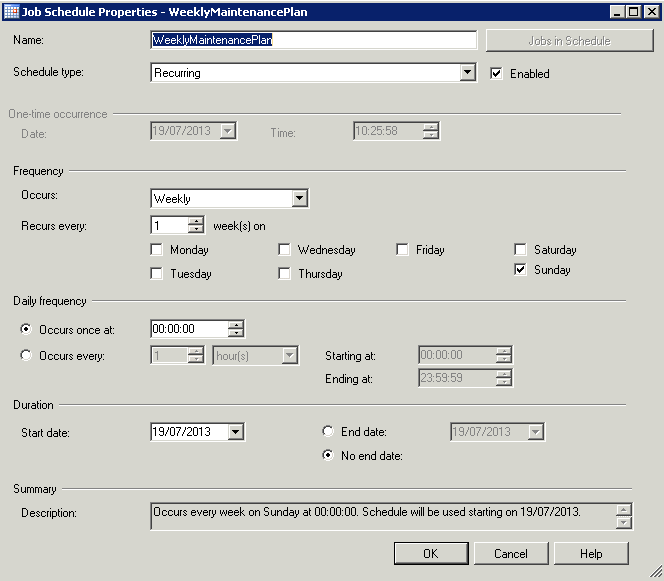664x581 pixels.
Task: Open the Occurs frequency dropdown
Action: [299, 198]
